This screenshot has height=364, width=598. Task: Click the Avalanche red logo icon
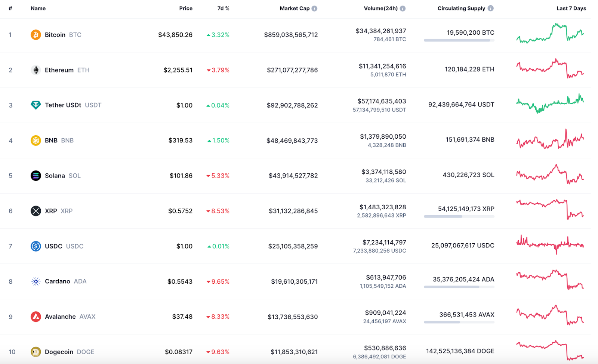point(36,317)
